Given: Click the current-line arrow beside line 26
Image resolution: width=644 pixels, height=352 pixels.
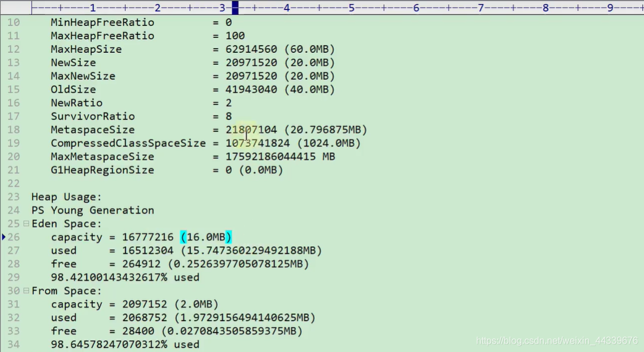Looking at the screenshot, I should (x=4, y=237).
